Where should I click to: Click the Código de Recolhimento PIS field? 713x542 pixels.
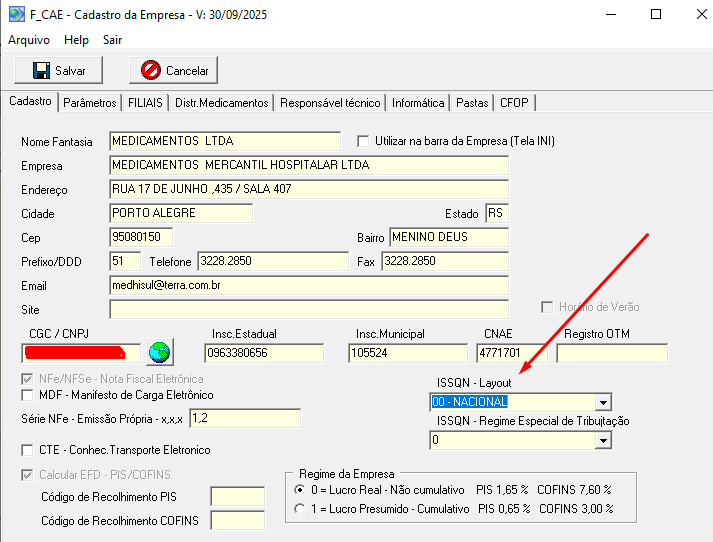pos(237,497)
